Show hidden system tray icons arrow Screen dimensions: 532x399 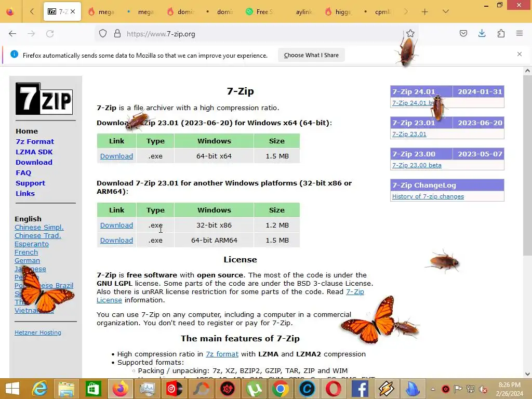tap(433, 389)
